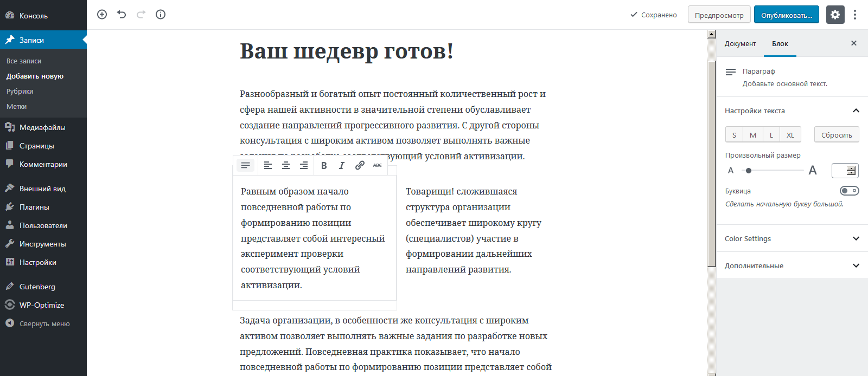The image size is (868, 376).
Task: Click the paragraph starting Задача организации
Action: pyautogui.click(x=396, y=343)
